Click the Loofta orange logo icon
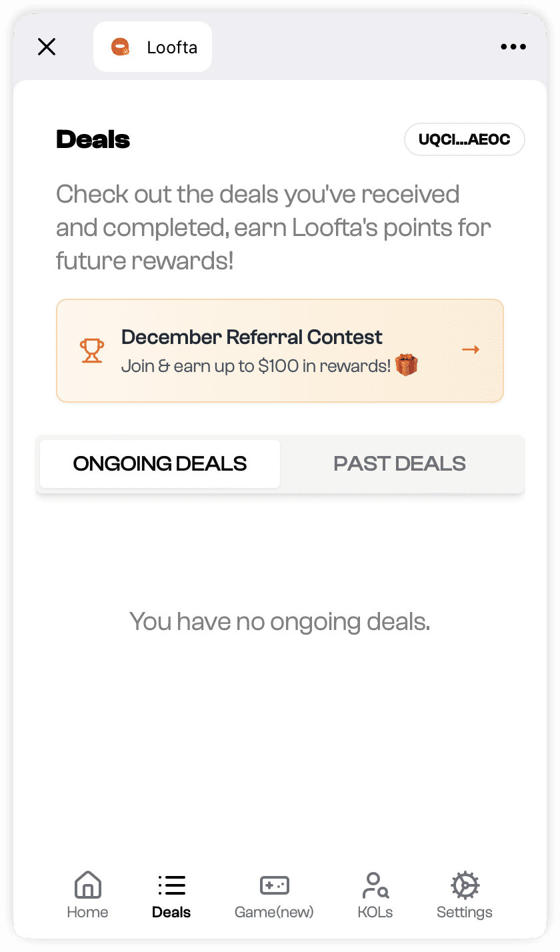Screen dimensions: 560x952 click(121, 47)
